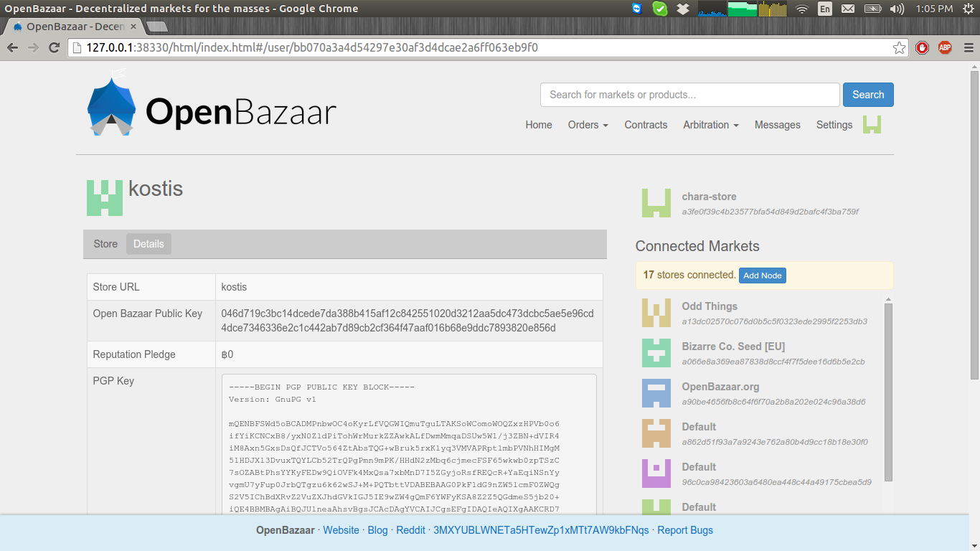Click avatar of Default store a862d51f
This screenshot has width=980, height=551.
tap(656, 433)
